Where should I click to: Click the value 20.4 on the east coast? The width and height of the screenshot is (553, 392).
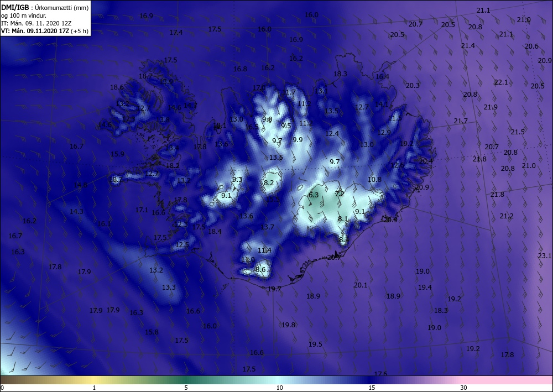click(426, 161)
